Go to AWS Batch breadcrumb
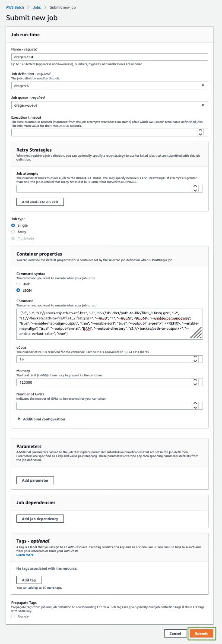The height and width of the screenshot is (644, 222). [x=14, y=8]
